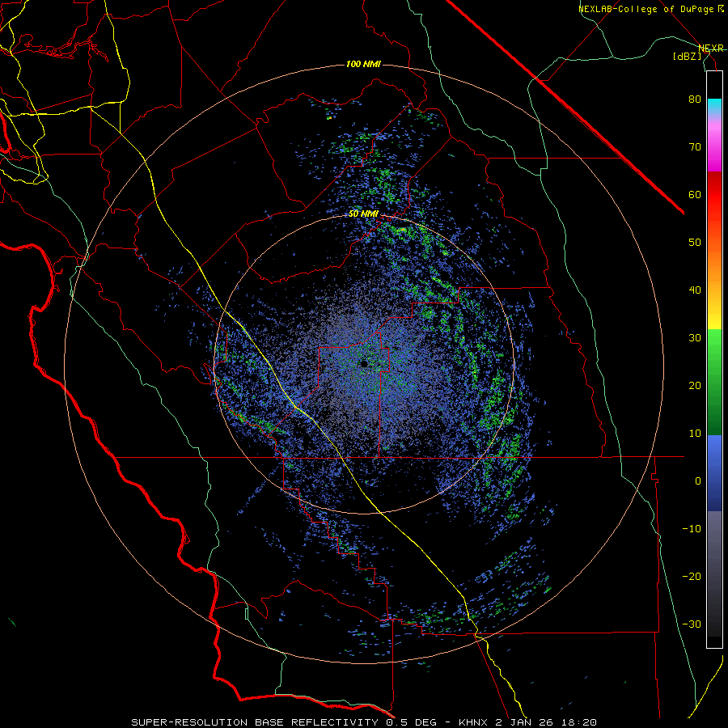Click the 30 dBZ scale value
This screenshot has height=728, width=728.
coord(695,337)
